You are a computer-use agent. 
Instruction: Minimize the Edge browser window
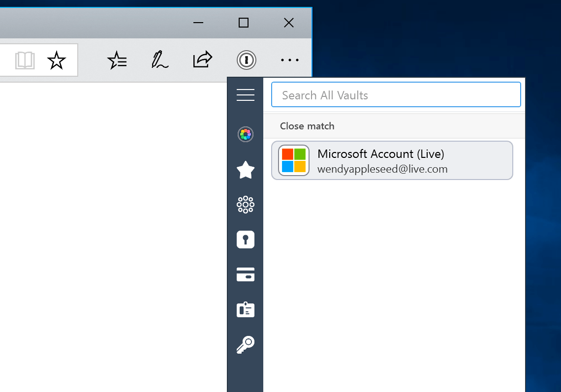[x=198, y=23]
